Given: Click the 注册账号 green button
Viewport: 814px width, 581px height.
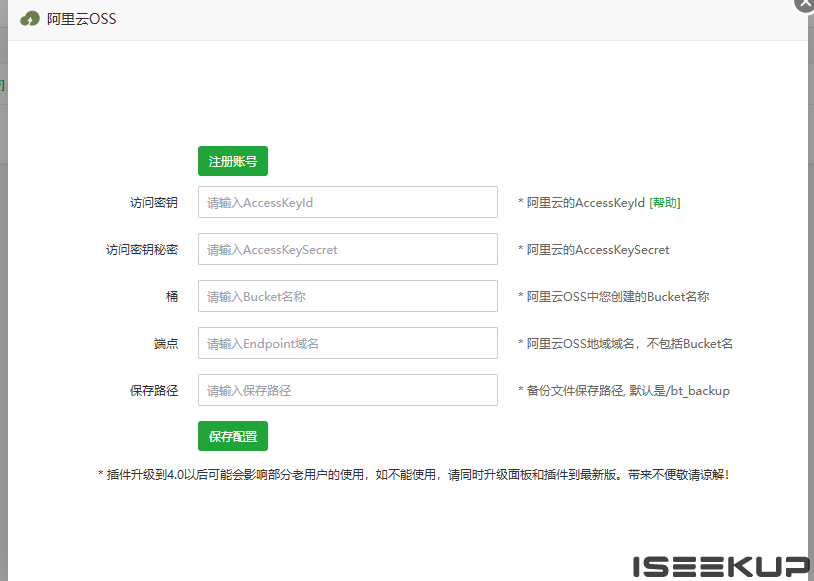Looking at the screenshot, I should point(233,161).
